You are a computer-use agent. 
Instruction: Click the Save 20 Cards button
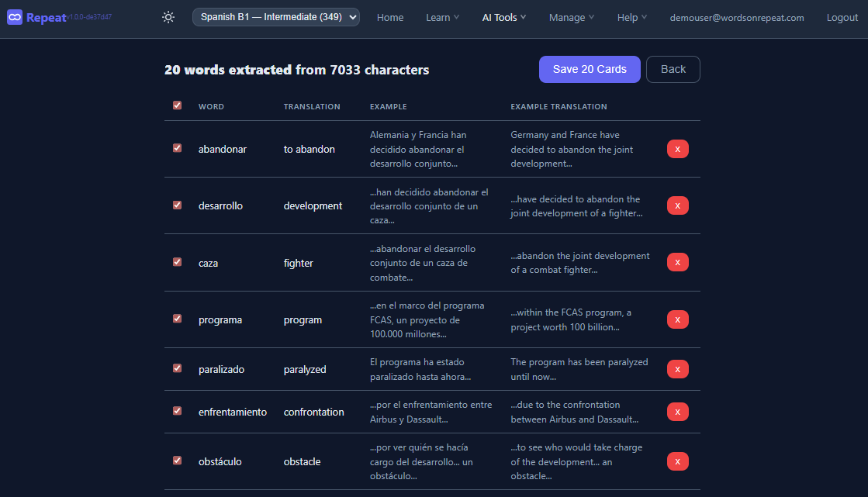coord(590,69)
